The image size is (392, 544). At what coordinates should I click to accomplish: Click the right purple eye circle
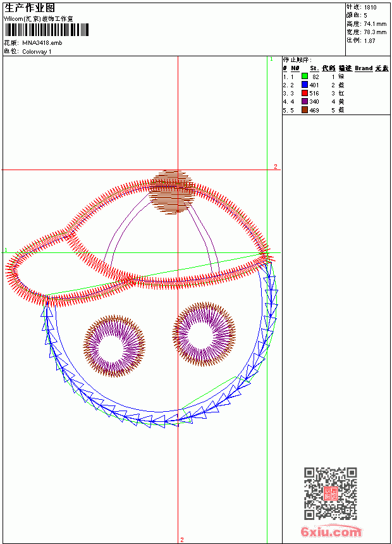pyautogui.click(x=204, y=334)
